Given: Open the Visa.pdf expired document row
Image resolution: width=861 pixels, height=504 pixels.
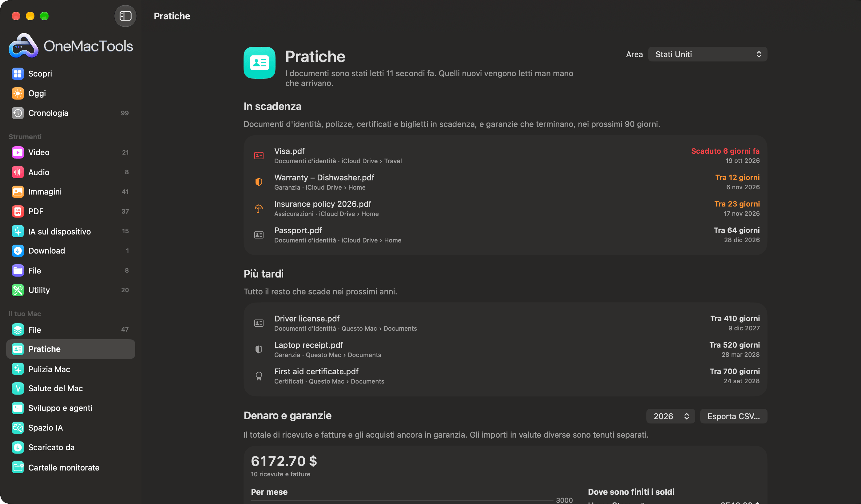Looking at the screenshot, I should [505, 156].
